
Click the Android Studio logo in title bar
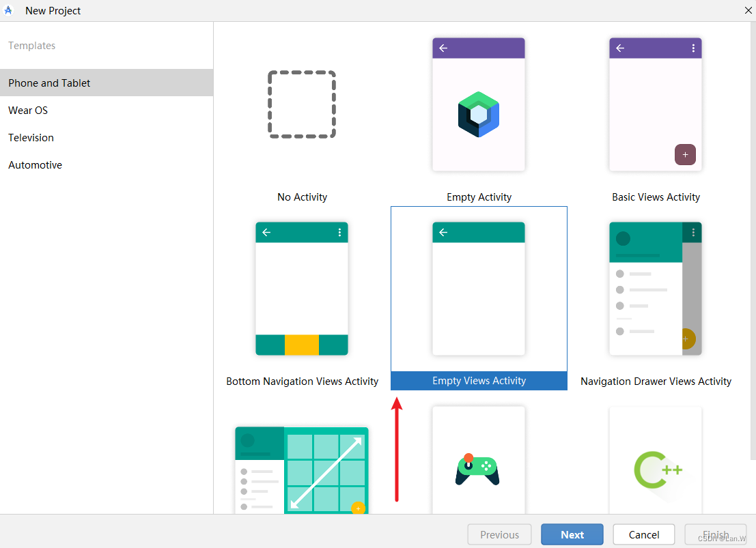tap(8, 10)
